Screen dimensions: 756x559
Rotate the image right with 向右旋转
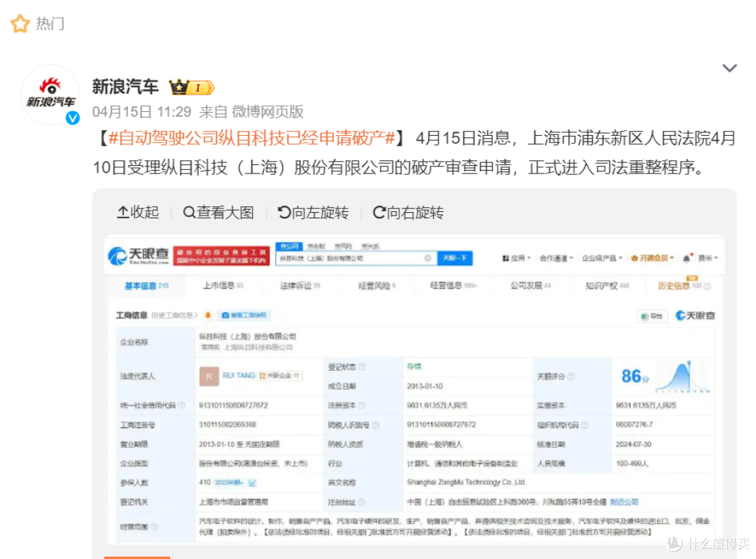(x=408, y=212)
